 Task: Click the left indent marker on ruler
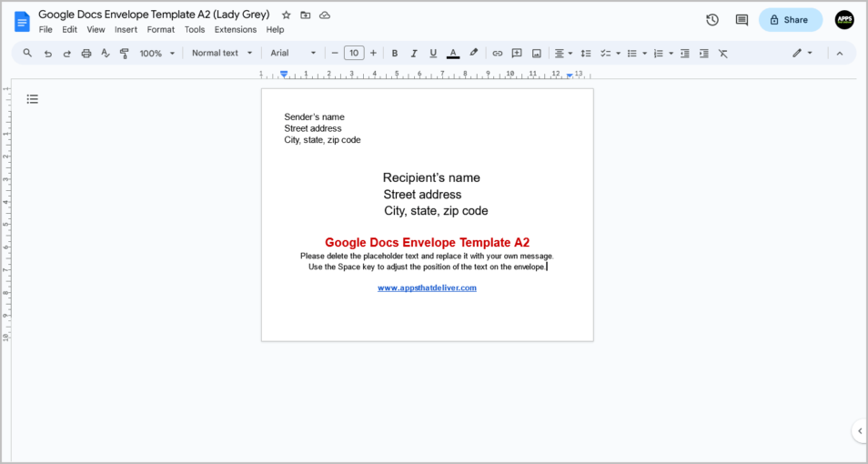(x=284, y=74)
